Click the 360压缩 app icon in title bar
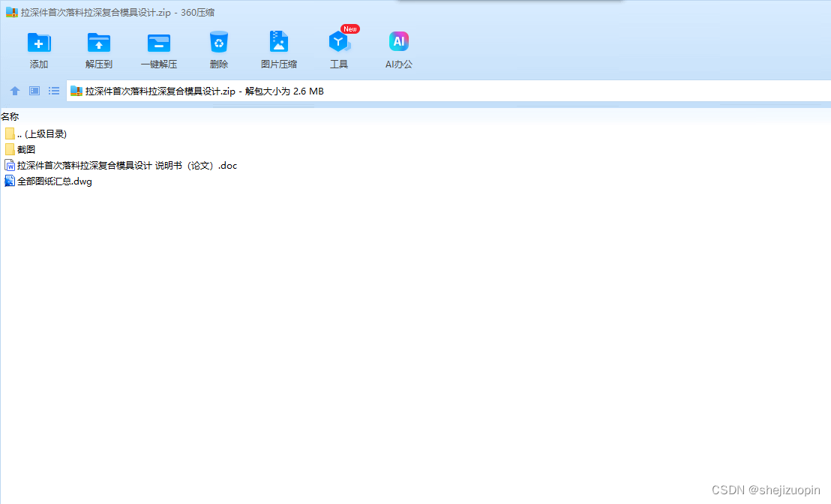Screen dimensions: 831x504 12,12
